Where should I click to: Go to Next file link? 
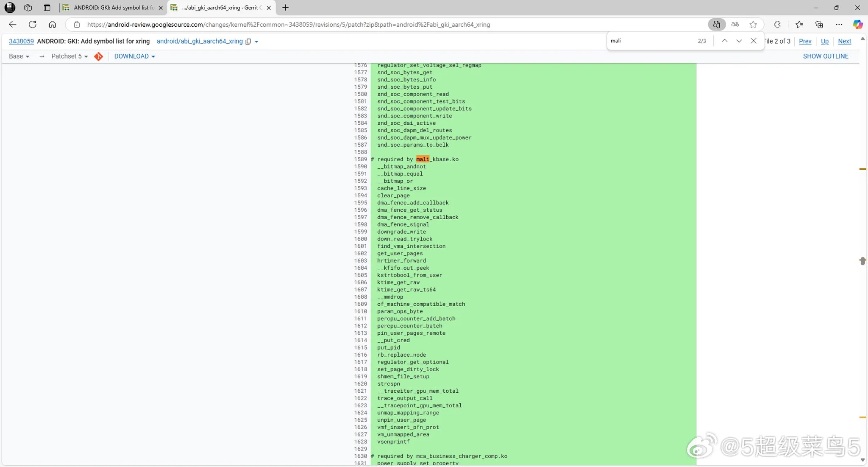[844, 41]
